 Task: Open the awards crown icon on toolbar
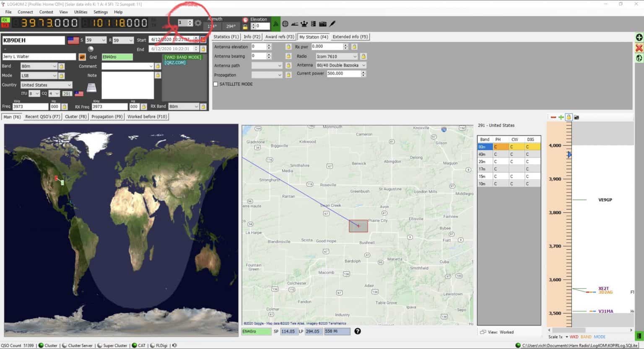point(304,23)
